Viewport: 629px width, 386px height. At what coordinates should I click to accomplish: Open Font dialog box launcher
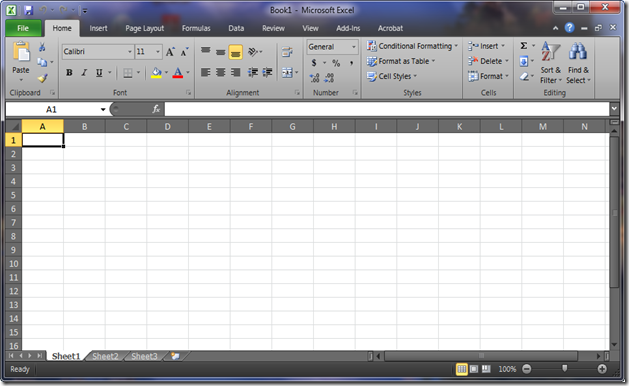189,93
